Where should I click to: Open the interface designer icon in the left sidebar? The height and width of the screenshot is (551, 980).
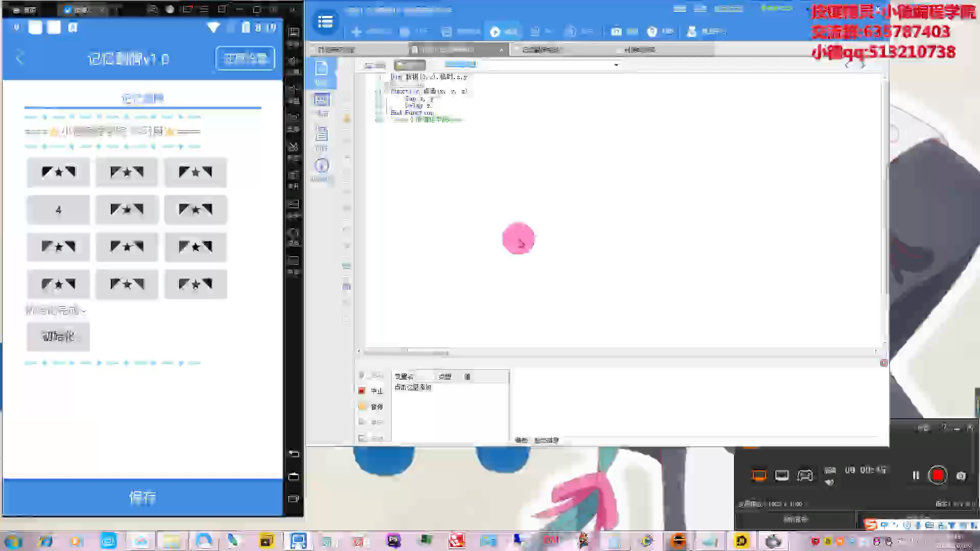(x=322, y=101)
